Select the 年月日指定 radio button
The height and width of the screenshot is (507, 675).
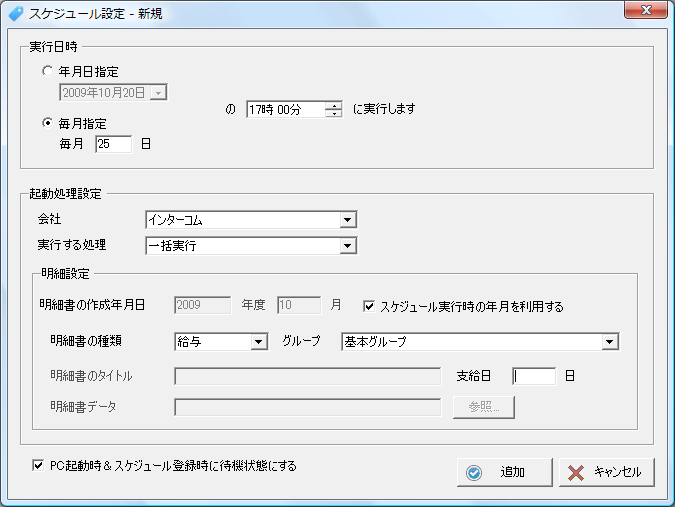tap(49, 72)
